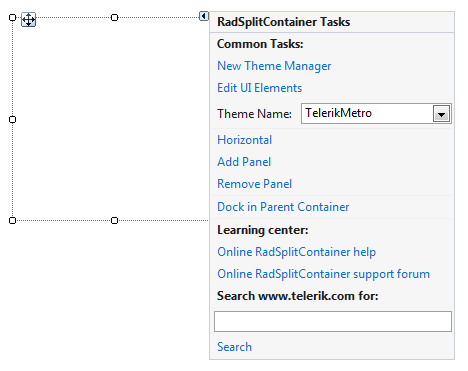The width and height of the screenshot is (468, 371).
Task: Click the move handle icon on the control
Action: coord(28,19)
